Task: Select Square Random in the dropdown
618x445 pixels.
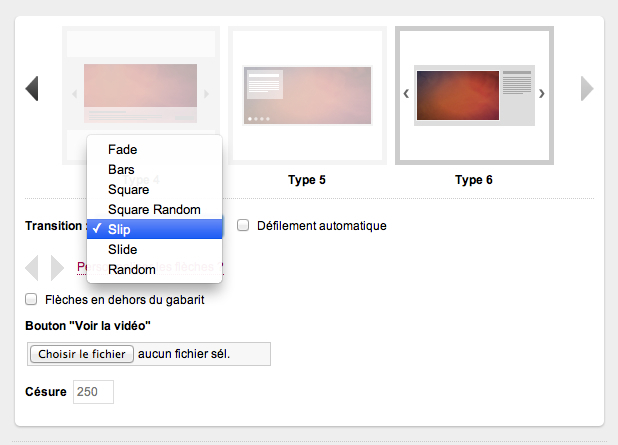Action: click(x=154, y=210)
